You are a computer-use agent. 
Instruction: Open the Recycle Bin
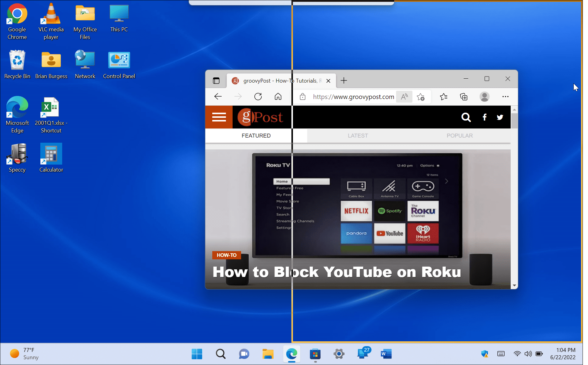pos(17,60)
